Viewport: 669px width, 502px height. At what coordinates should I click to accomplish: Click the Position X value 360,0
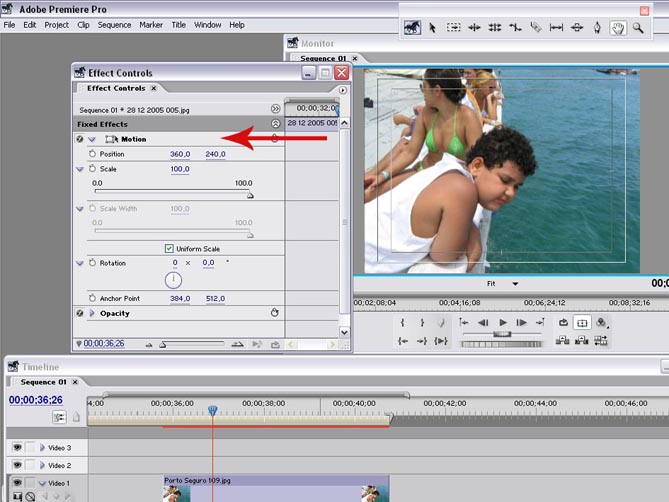pyautogui.click(x=180, y=154)
